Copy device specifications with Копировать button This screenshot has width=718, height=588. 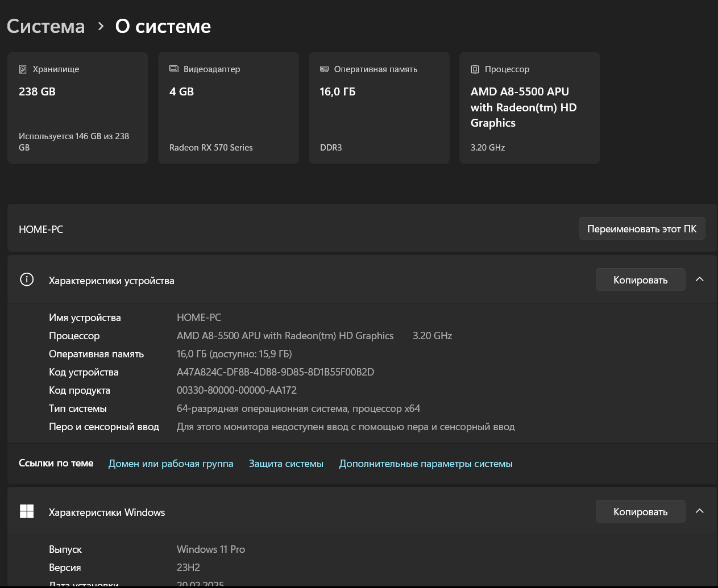641,280
